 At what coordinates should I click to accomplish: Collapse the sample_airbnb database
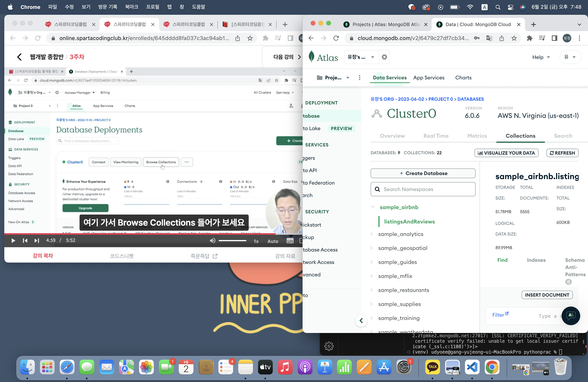click(x=373, y=207)
